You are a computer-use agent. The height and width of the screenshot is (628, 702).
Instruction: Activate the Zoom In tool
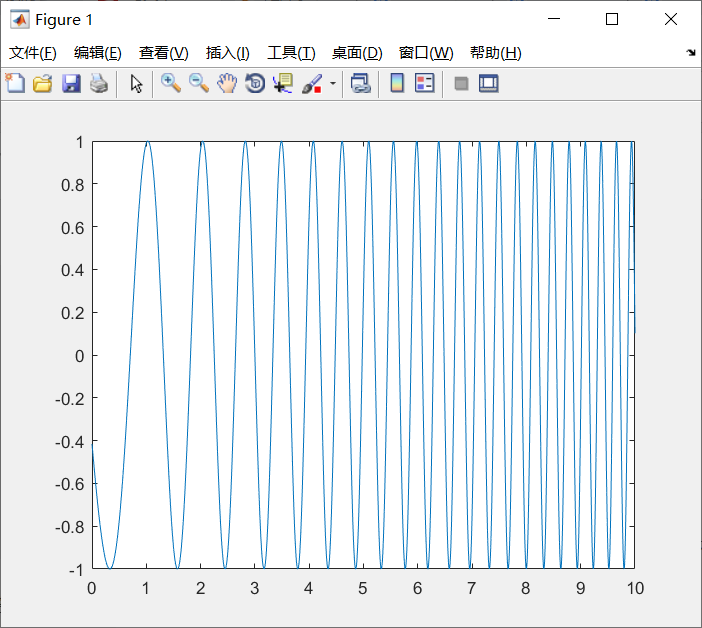click(171, 83)
